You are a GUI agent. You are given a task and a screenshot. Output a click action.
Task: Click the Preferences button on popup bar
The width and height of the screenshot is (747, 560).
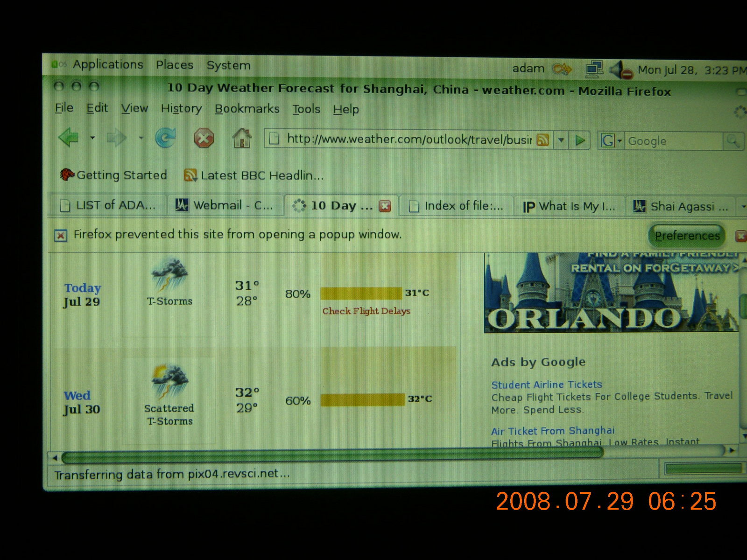[687, 236]
